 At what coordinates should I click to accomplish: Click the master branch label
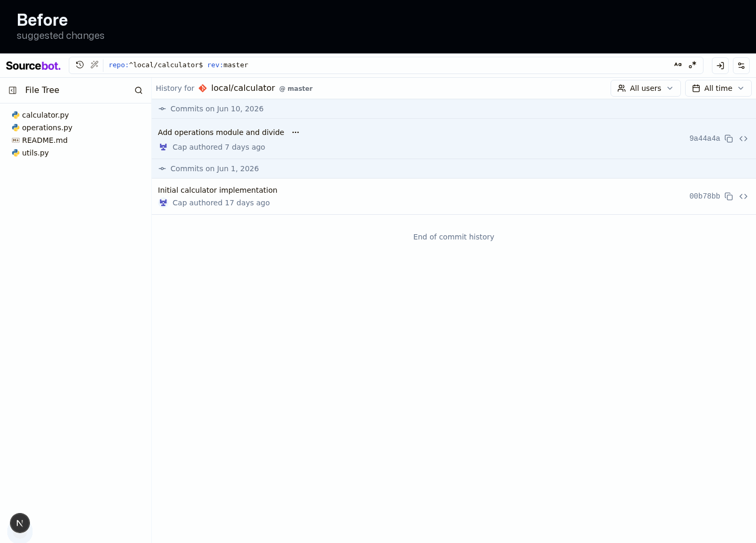[x=296, y=89]
